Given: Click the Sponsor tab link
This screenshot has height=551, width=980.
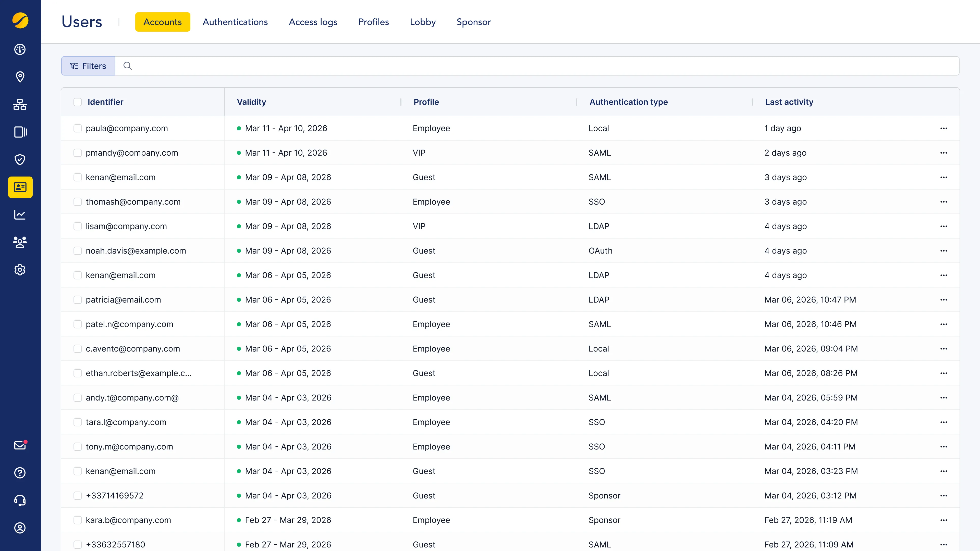Looking at the screenshot, I should point(473,22).
